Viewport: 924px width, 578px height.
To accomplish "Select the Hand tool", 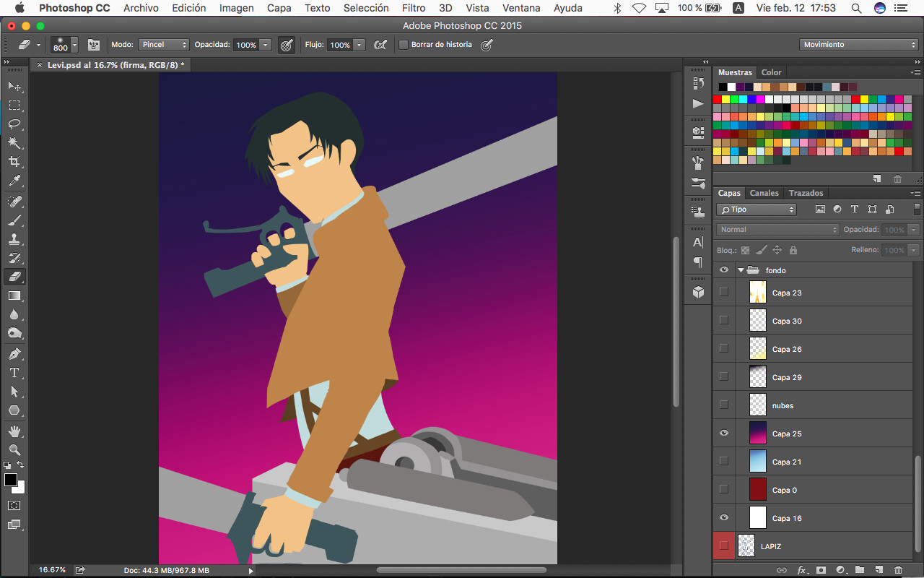I will pyautogui.click(x=14, y=431).
